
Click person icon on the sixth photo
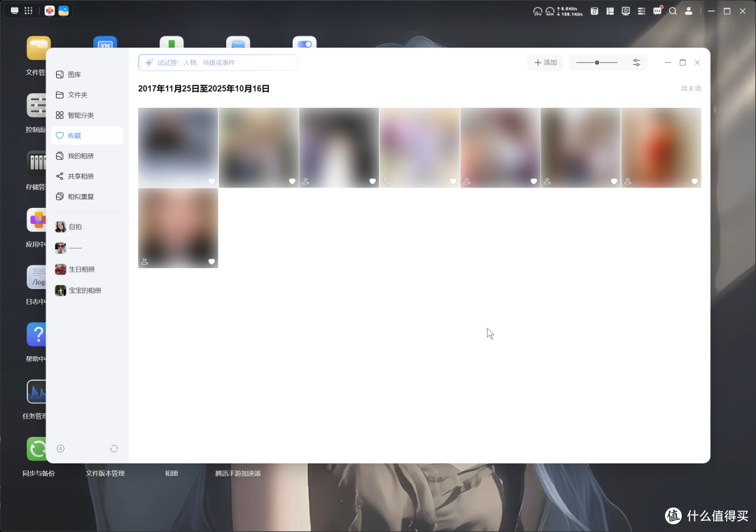tap(547, 181)
